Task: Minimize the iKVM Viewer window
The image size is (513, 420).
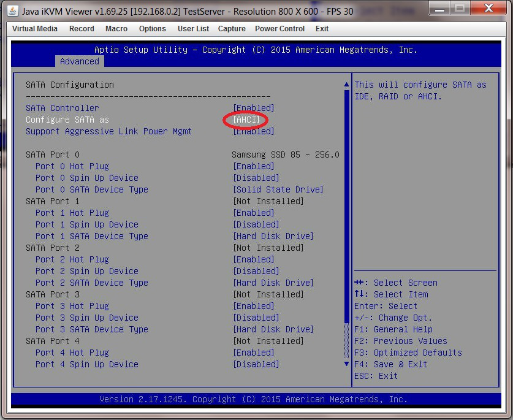Action: coord(438,9)
